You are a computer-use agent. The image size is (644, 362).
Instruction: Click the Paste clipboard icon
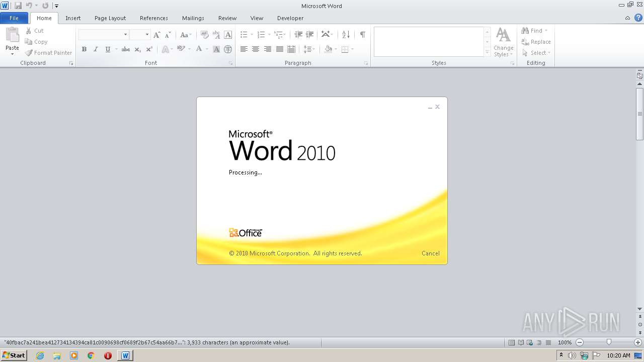click(12, 35)
